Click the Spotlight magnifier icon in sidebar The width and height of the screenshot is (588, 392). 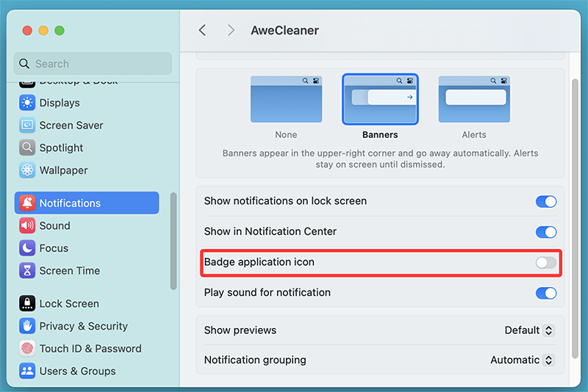point(27,148)
